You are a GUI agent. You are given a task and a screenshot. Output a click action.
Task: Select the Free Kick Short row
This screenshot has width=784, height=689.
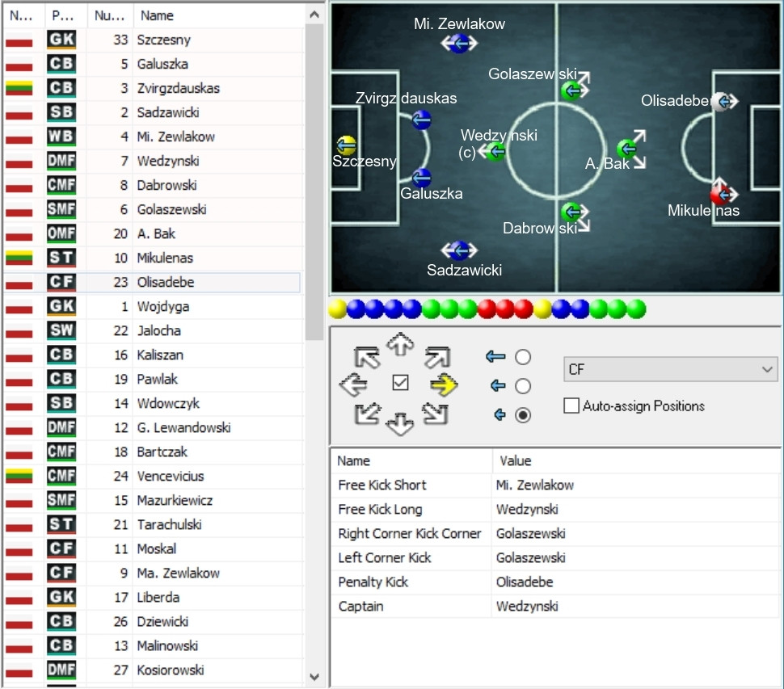click(555, 485)
